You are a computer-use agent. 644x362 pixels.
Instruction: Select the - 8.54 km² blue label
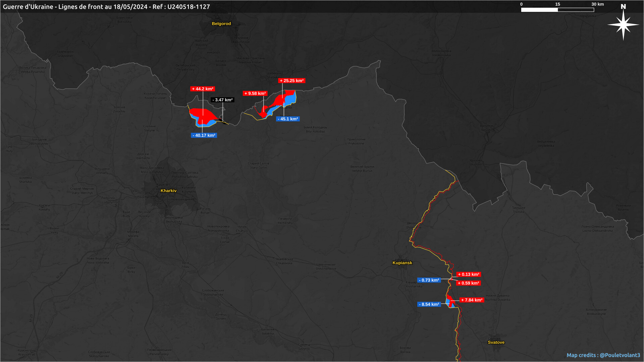pos(429,304)
